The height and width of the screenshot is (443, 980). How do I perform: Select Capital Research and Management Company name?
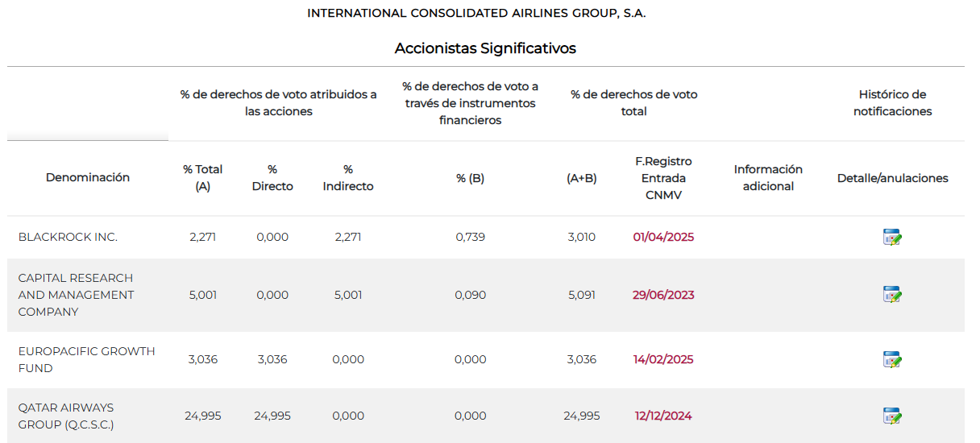76,295
